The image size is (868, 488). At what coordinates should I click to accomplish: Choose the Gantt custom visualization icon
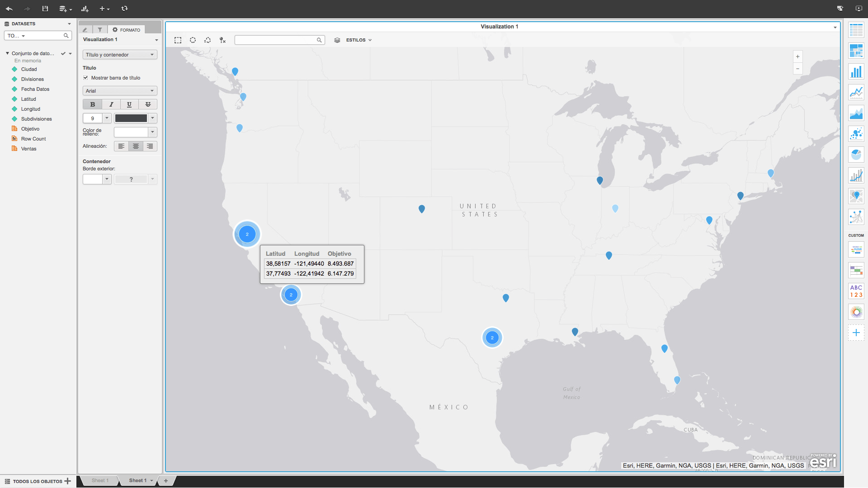856,270
